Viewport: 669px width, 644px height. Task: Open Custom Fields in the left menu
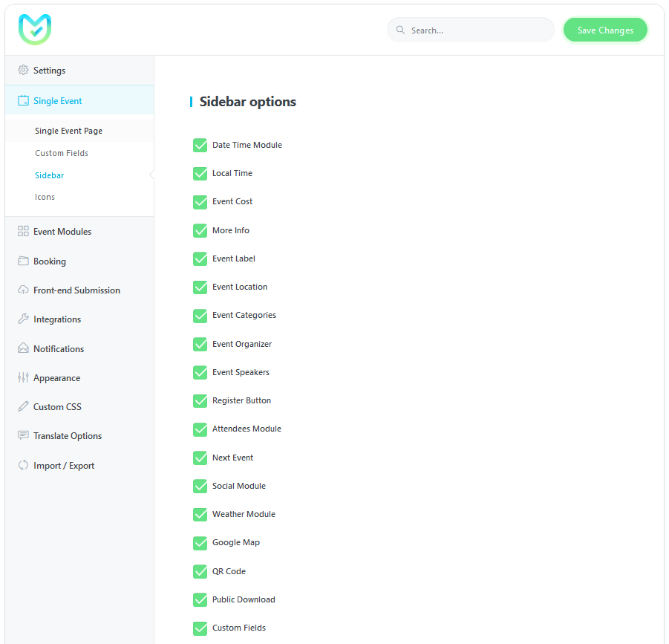(62, 153)
